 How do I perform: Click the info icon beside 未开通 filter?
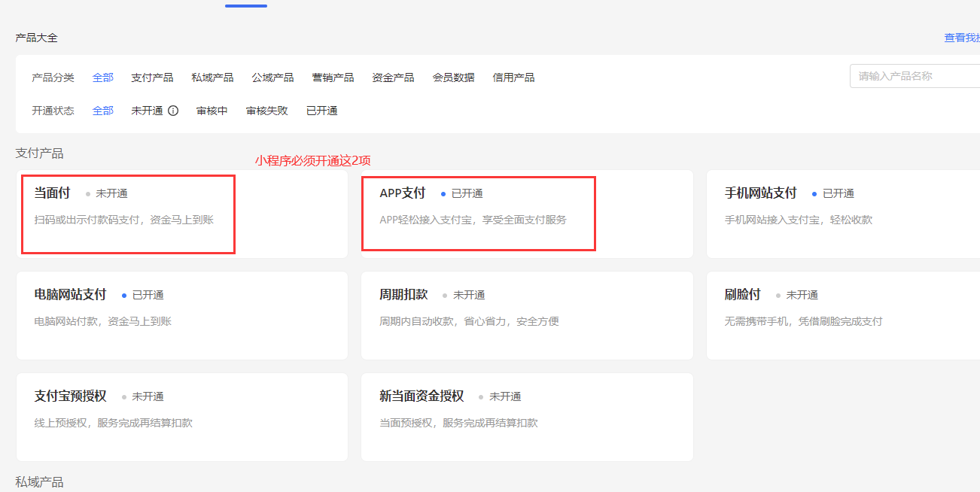point(173,111)
